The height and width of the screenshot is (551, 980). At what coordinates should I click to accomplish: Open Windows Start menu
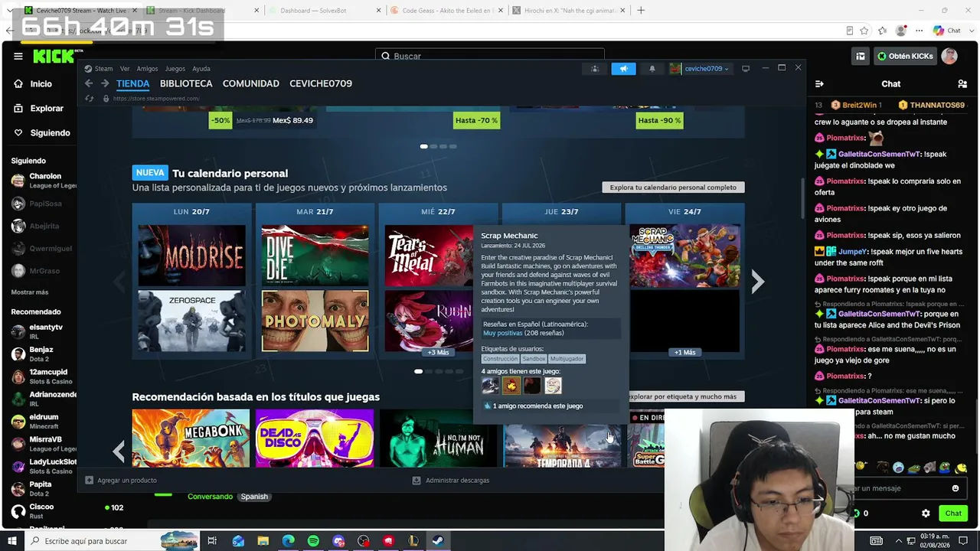(11, 541)
